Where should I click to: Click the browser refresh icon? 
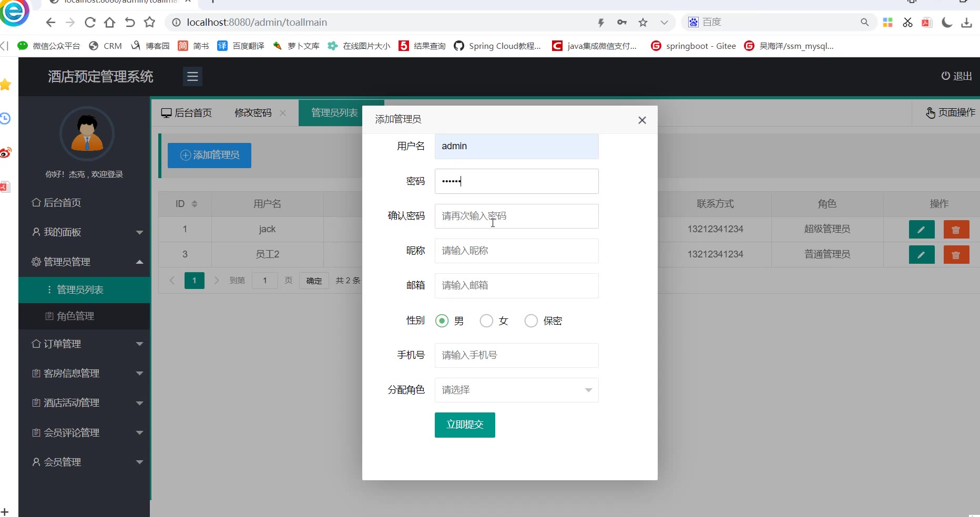[x=90, y=23]
